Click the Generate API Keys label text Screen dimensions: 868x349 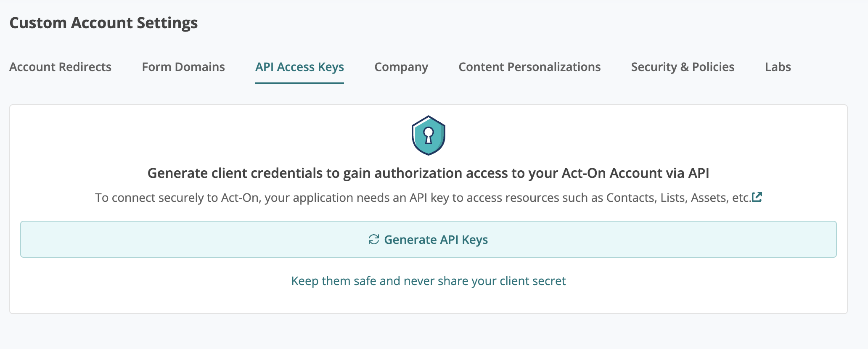point(436,240)
